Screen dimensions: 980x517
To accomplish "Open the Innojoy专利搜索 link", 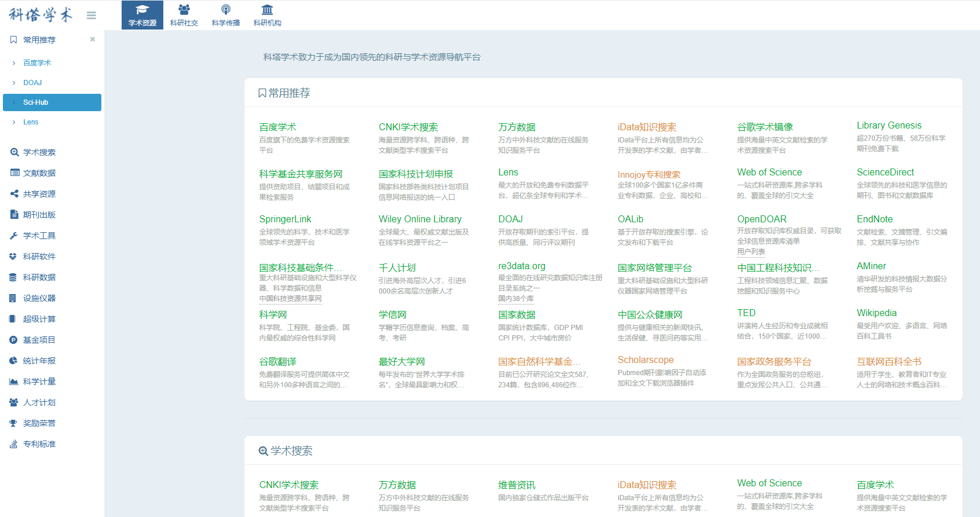I will coord(649,175).
